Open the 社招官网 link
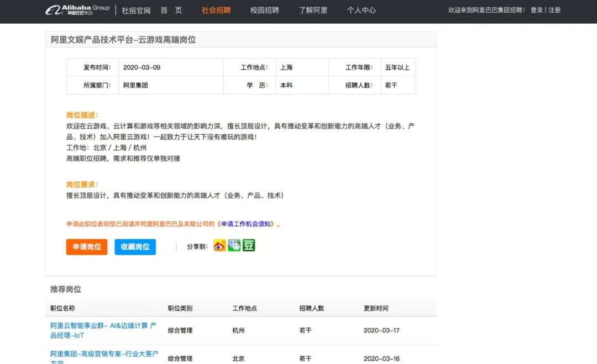 pyautogui.click(x=136, y=10)
